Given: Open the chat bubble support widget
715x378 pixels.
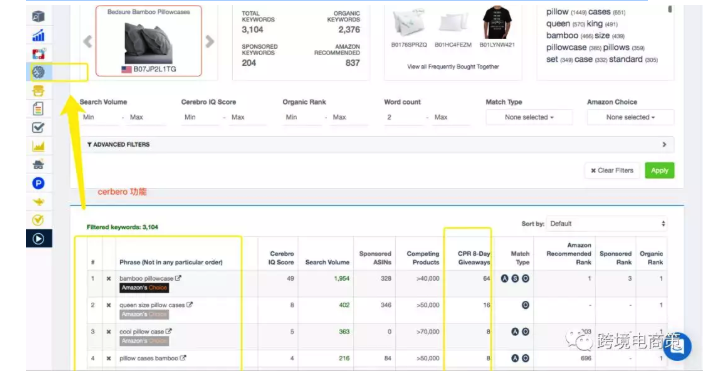Looking at the screenshot, I should (x=678, y=347).
